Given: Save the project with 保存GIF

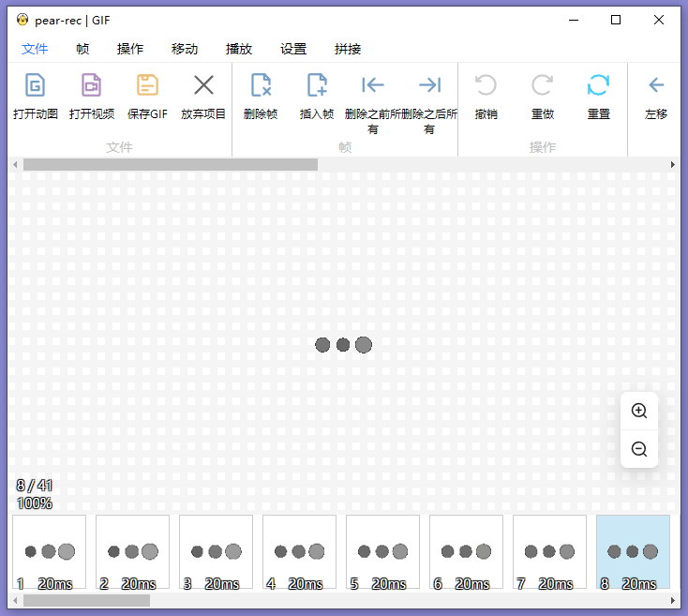Looking at the screenshot, I should (147, 97).
